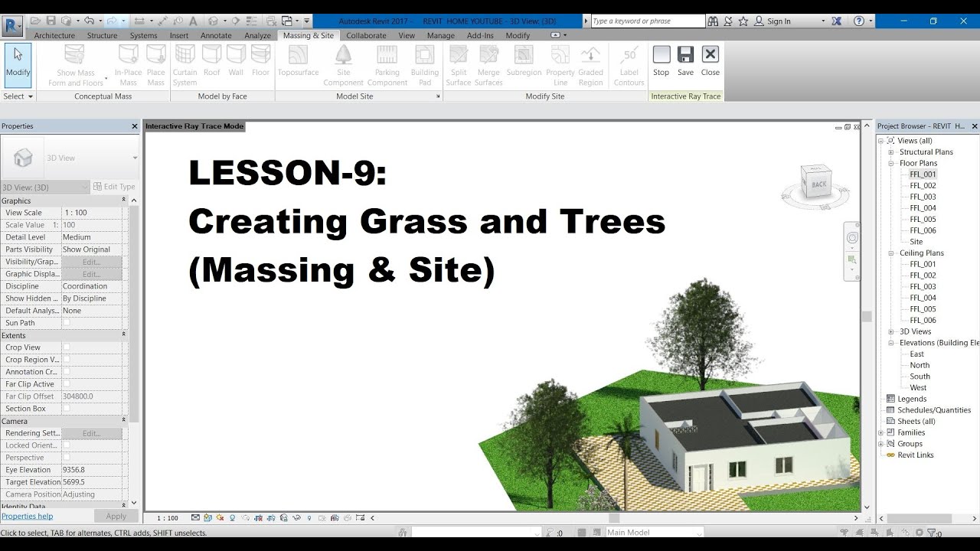
Task: Switch to the Annotate ribbon tab
Action: 216,35
